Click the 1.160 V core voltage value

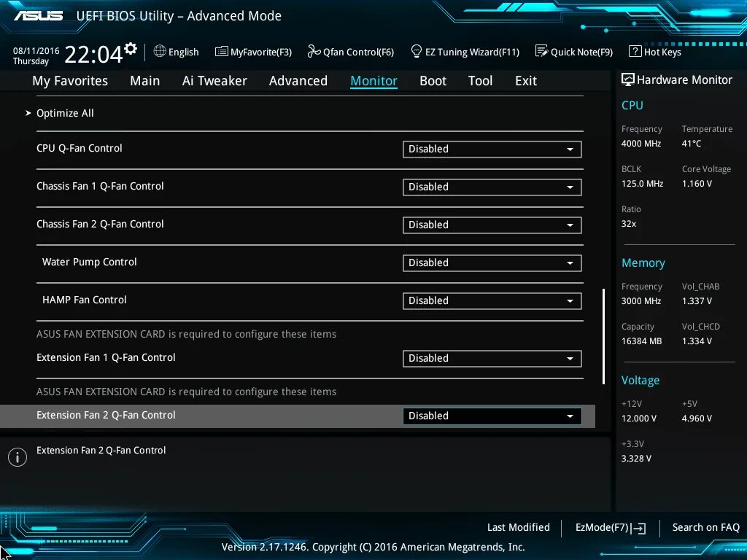pos(697,183)
